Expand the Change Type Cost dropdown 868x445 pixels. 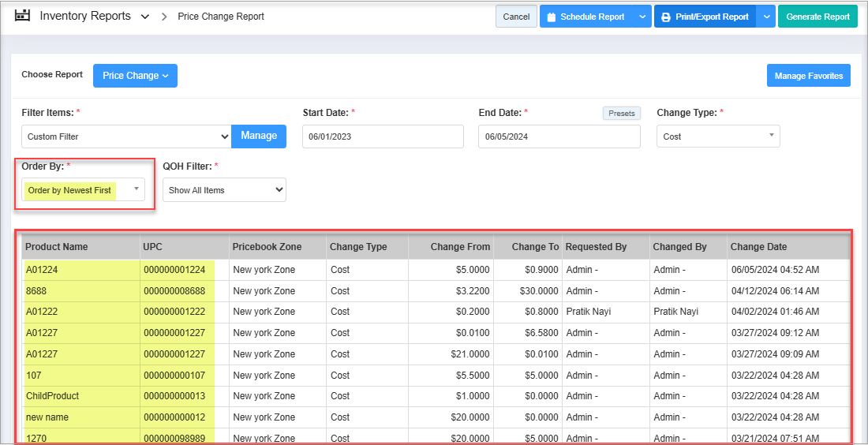[717, 136]
